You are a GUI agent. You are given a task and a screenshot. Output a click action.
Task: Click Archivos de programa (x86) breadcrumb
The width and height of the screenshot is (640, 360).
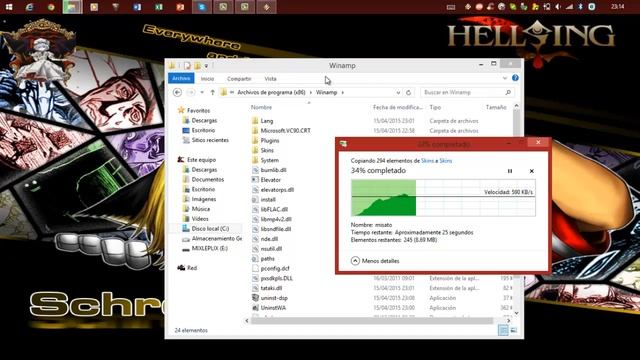coord(271,93)
